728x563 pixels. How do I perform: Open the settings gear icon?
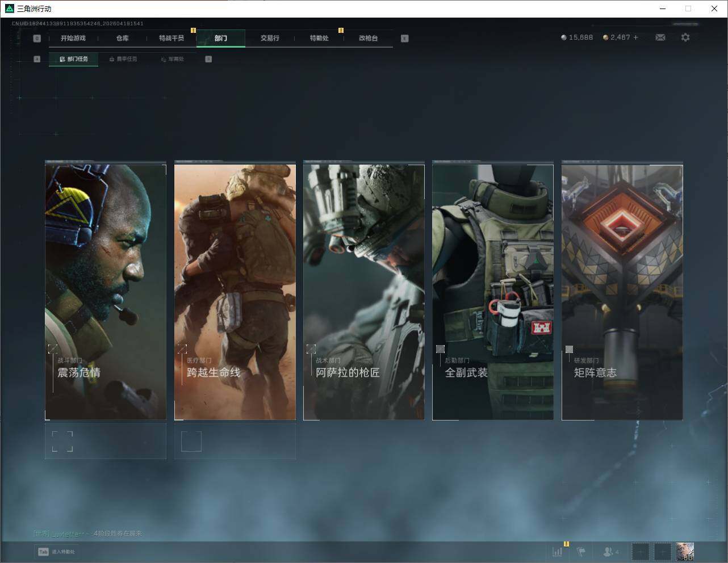pos(685,37)
